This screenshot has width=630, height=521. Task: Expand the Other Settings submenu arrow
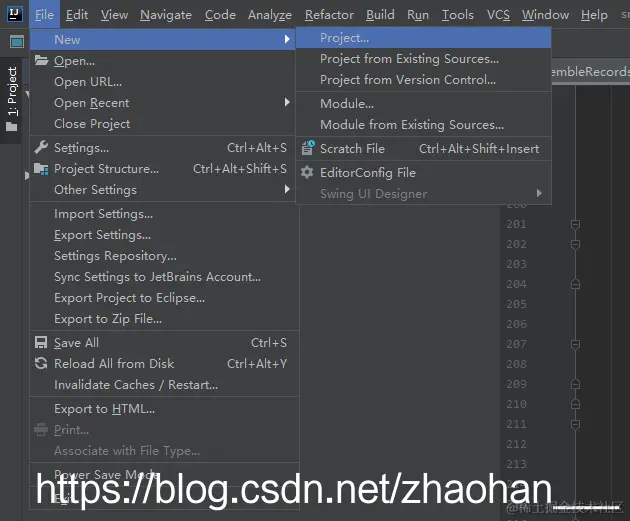tap(287, 189)
